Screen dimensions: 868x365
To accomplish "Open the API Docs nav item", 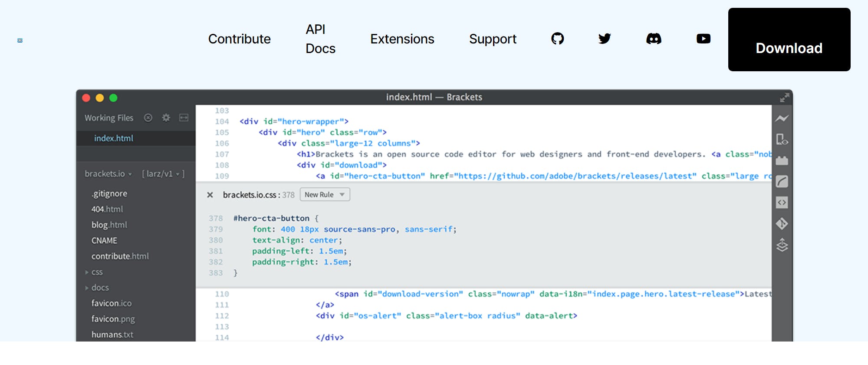I will tap(320, 39).
